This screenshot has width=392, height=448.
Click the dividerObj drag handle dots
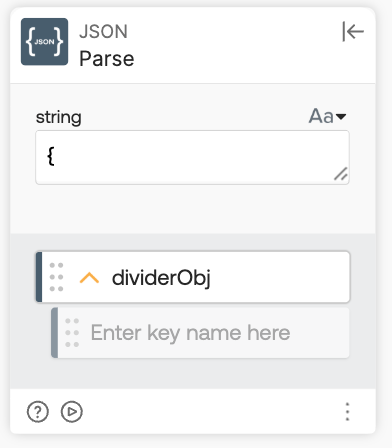(x=56, y=277)
